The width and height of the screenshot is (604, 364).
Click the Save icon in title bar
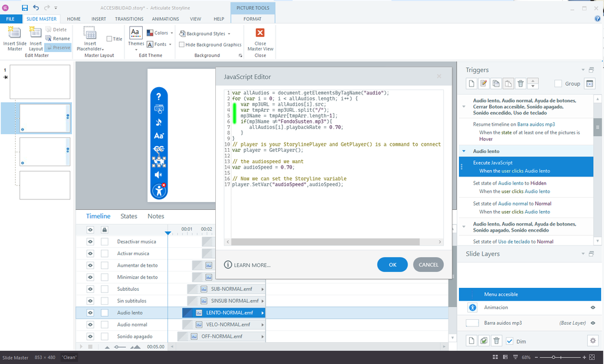[25, 8]
